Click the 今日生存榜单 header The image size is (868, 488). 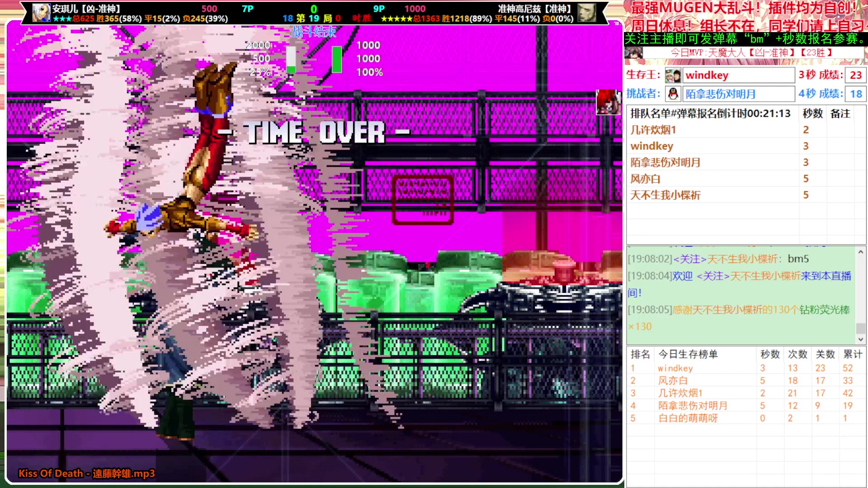688,354
